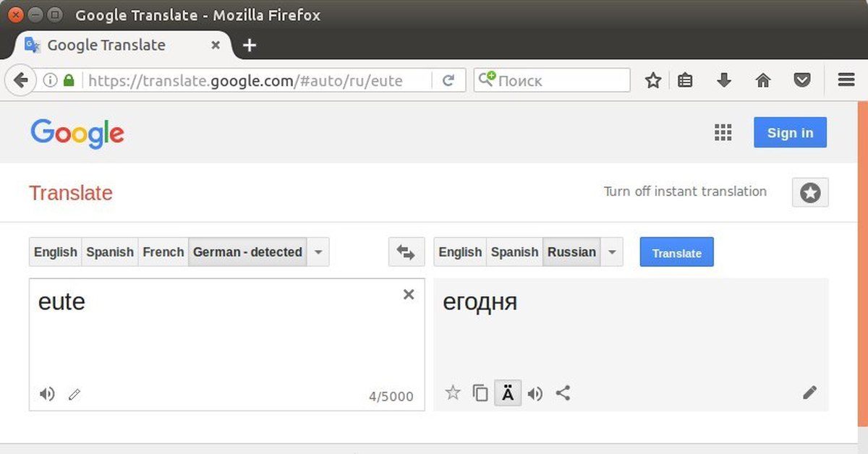Bookmark this page with the star icon
The width and height of the screenshot is (868, 454).
coord(653,80)
